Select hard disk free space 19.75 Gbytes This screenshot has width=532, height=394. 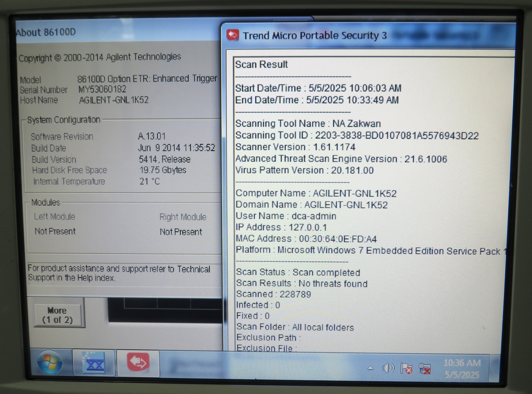pos(163,170)
